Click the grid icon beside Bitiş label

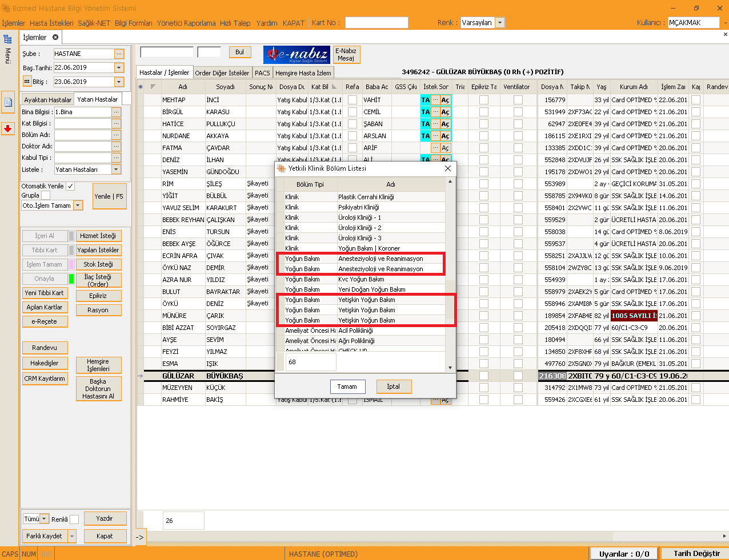[x=27, y=82]
